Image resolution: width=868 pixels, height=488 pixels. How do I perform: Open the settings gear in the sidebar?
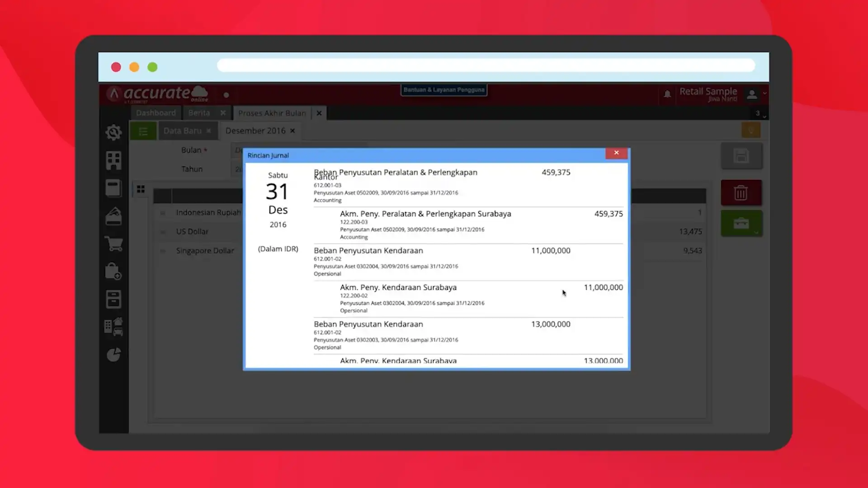click(113, 132)
